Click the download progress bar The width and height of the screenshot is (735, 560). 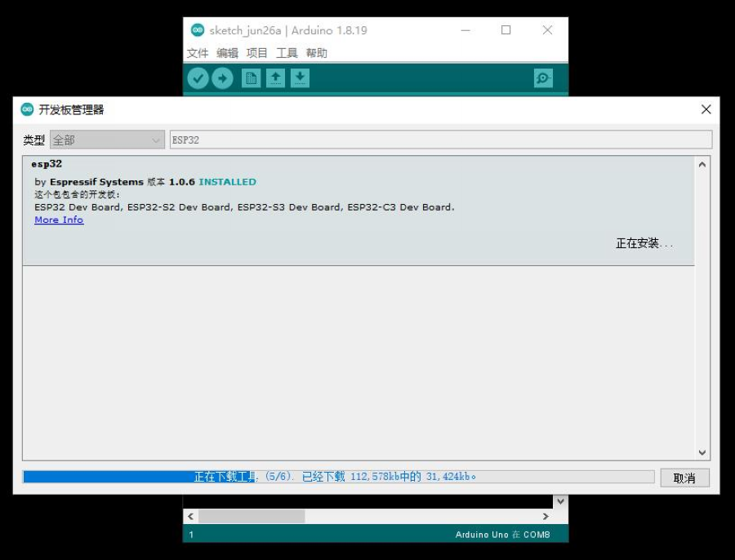(338, 477)
